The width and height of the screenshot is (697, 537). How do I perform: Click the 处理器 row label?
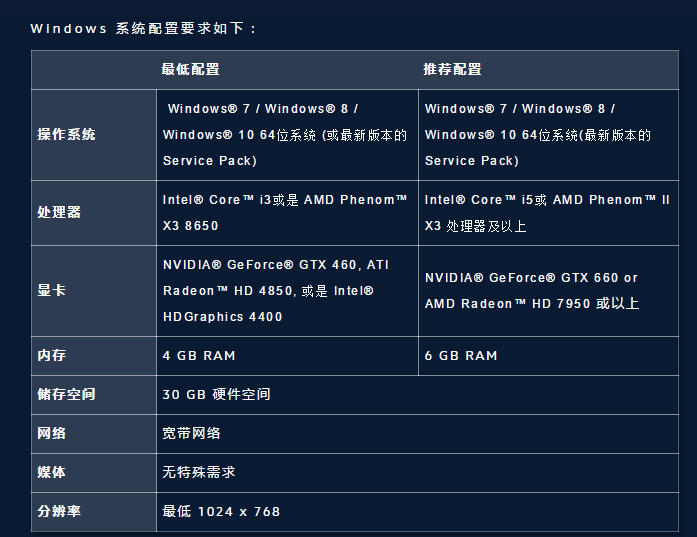click(x=59, y=213)
